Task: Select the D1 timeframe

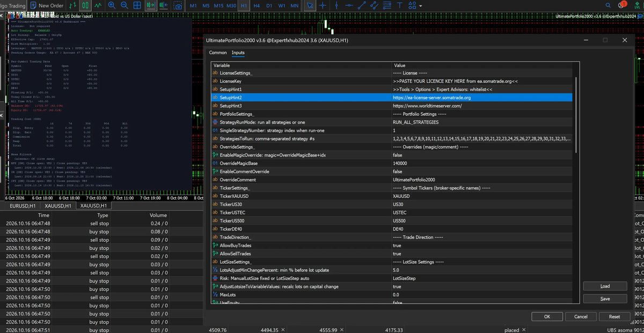Action: click(x=269, y=5)
